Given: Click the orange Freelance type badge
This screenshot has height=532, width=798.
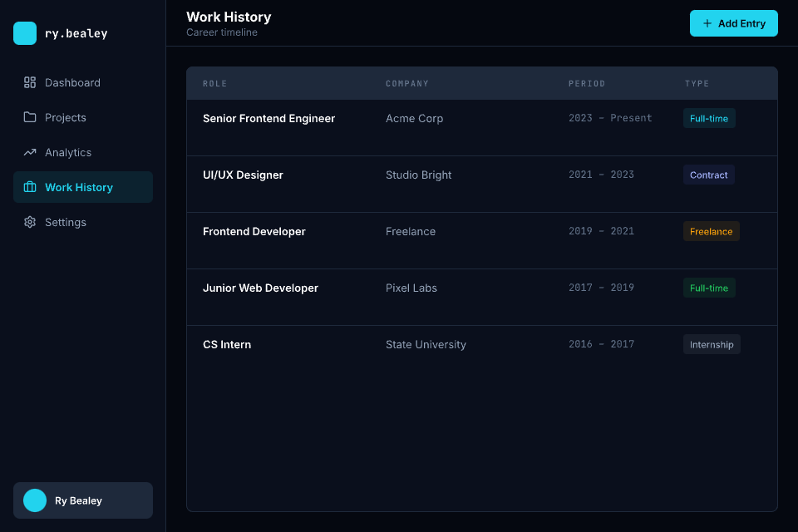Looking at the screenshot, I should [711, 232].
